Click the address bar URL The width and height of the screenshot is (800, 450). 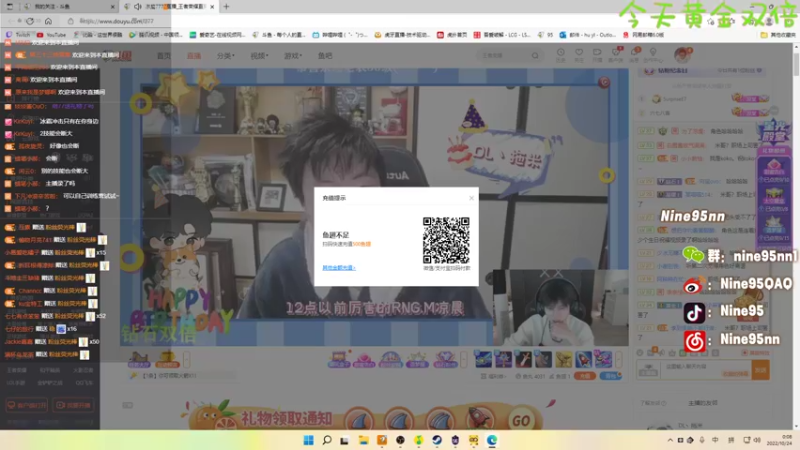[x=117, y=21]
